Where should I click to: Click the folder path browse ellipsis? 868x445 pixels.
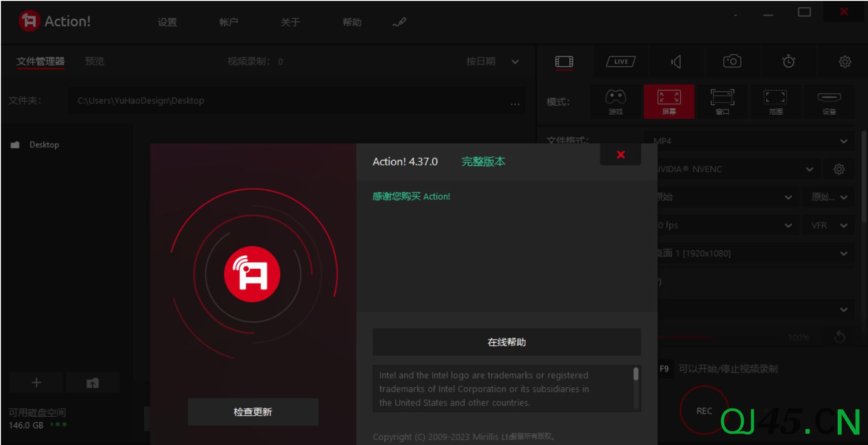tap(515, 104)
